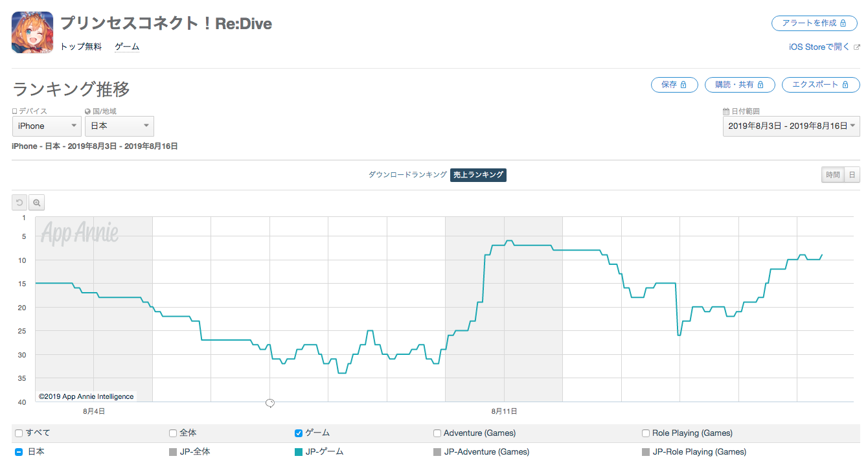Click the calendar icon by 日付範囲
The width and height of the screenshot is (868, 465).
[726, 111]
